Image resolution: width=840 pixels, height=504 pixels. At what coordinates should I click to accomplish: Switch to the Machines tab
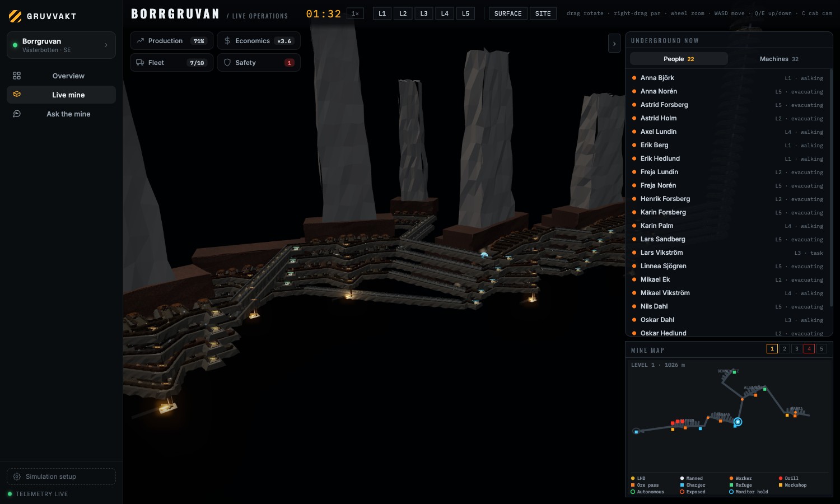[779, 59]
